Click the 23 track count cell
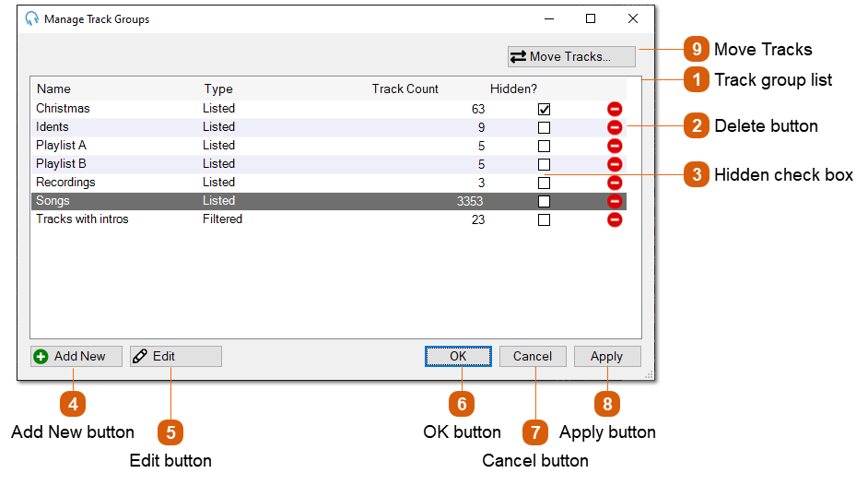This screenshot has height=485, width=868. coord(478,219)
